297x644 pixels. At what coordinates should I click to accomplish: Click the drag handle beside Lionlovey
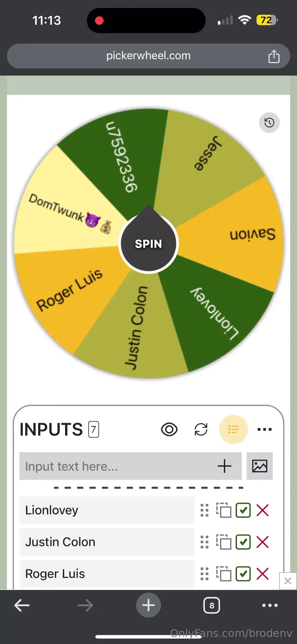click(x=204, y=510)
